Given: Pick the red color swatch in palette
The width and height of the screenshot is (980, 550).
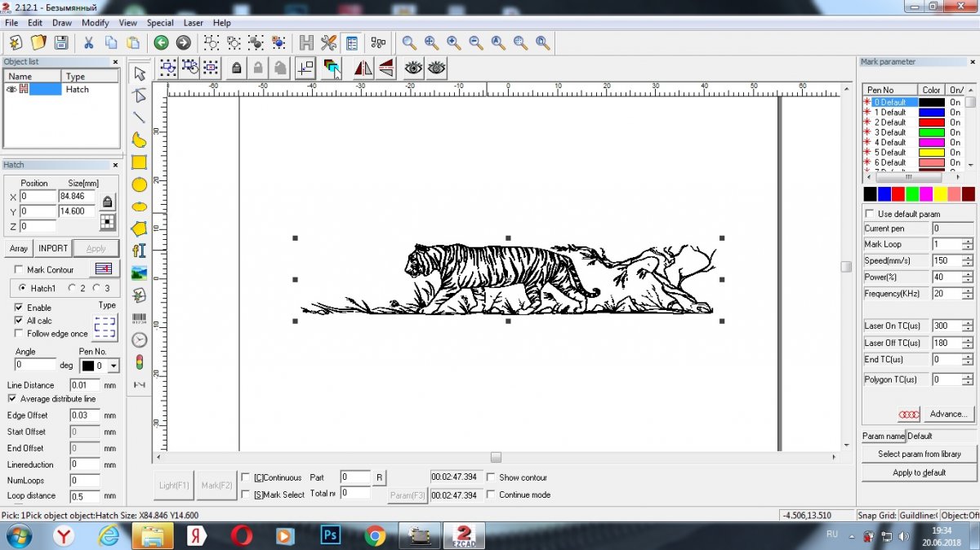Looking at the screenshot, I should coord(898,194).
